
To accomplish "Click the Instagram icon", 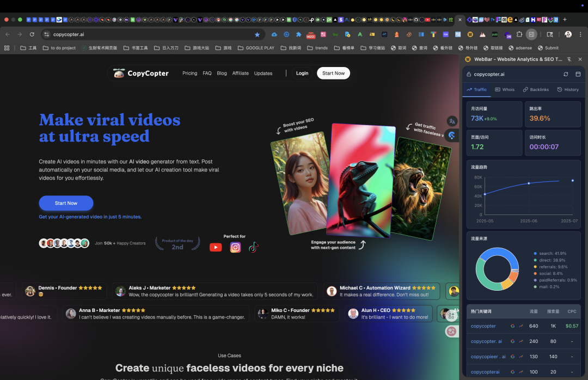I will [x=235, y=247].
